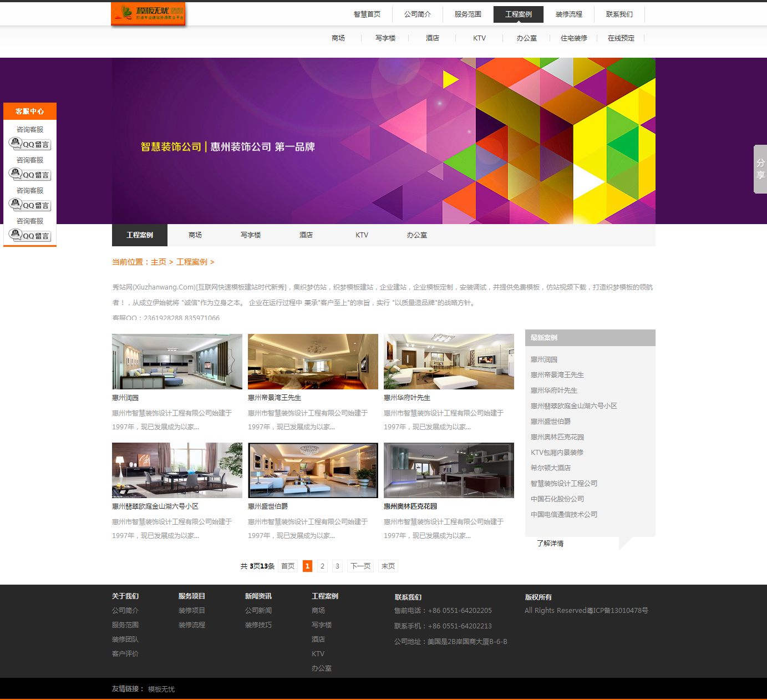Open the 惠州盛世伯爵 case image
767x700 pixels.
pyautogui.click(x=313, y=470)
